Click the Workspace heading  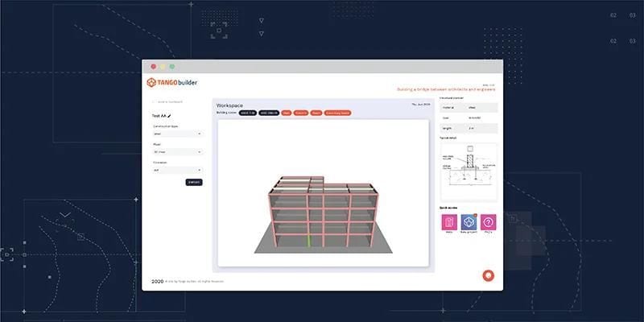point(229,105)
